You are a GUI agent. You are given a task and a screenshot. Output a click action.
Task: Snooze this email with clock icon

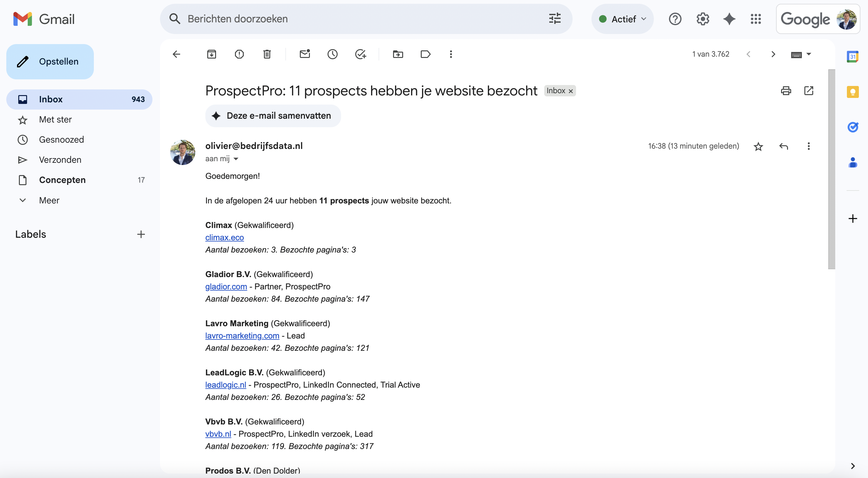pos(332,54)
